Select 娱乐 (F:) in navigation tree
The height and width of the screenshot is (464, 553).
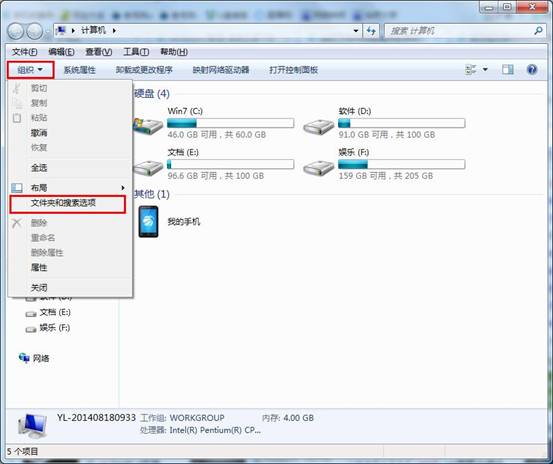coord(55,328)
